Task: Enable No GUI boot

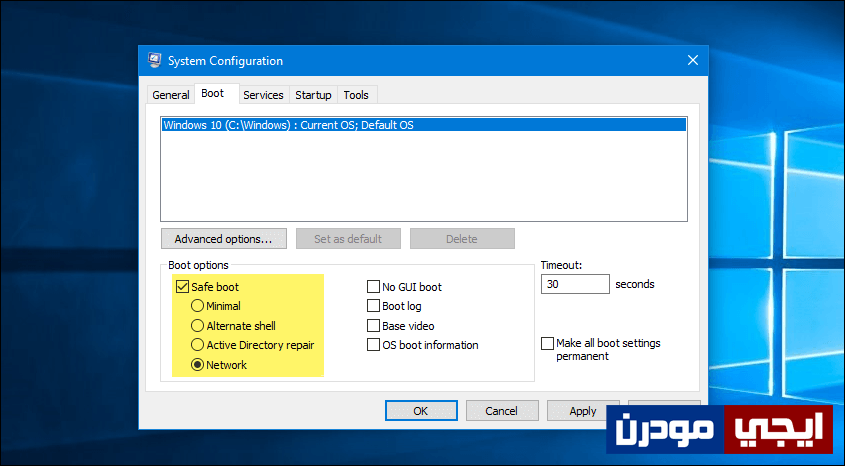Action: click(373, 287)
